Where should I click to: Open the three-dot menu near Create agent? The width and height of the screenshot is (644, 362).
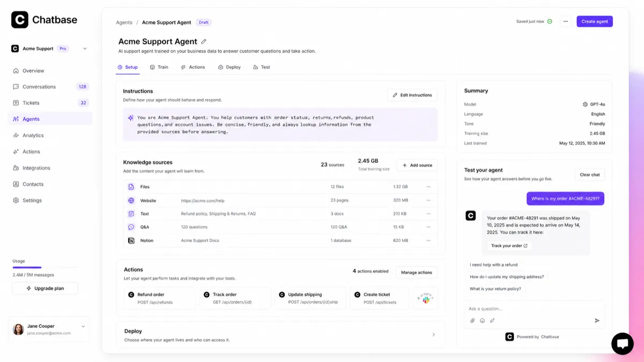point(565,21)
